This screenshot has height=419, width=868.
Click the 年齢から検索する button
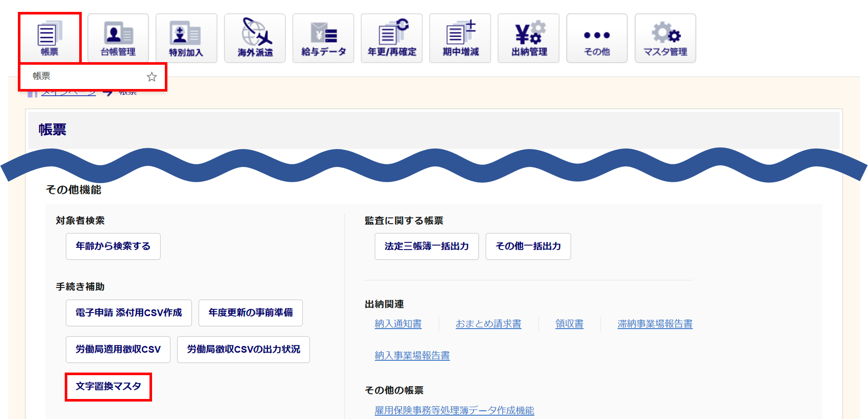click(x=113, y=246)
